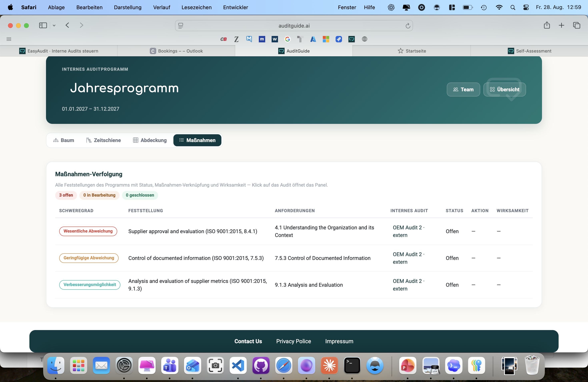Open the Google bookmark icon

[287, 39]
